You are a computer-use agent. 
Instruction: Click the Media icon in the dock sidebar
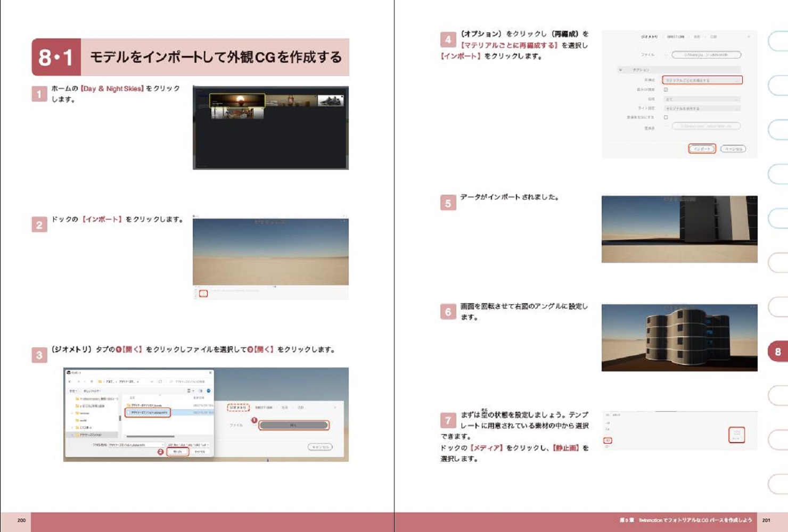(608, 440)
